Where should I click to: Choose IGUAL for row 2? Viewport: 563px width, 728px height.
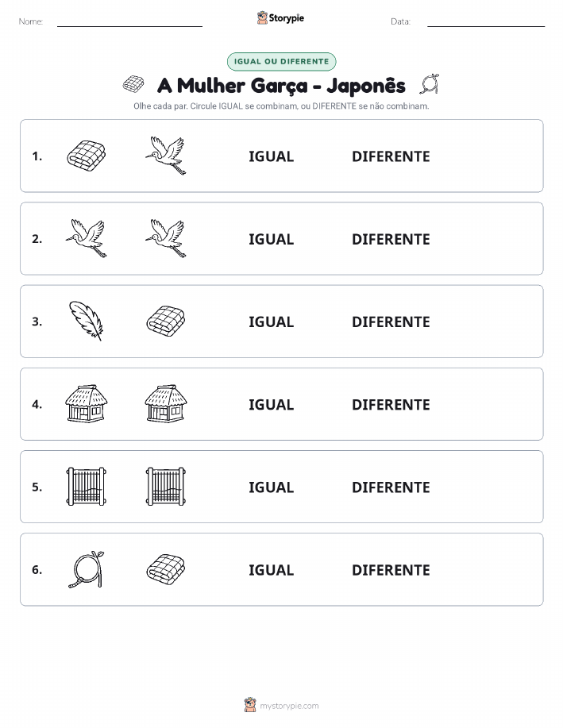click(272, 239)
